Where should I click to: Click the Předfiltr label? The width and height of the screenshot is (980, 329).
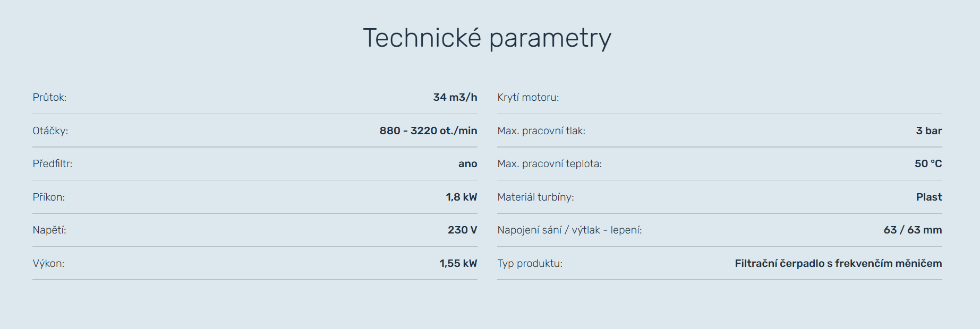point(53,164)
